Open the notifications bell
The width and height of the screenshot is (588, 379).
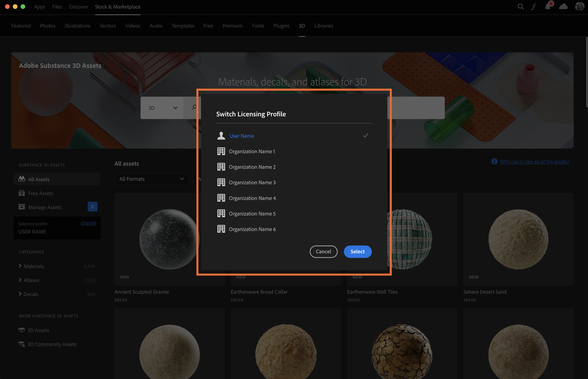click(547, 7)
